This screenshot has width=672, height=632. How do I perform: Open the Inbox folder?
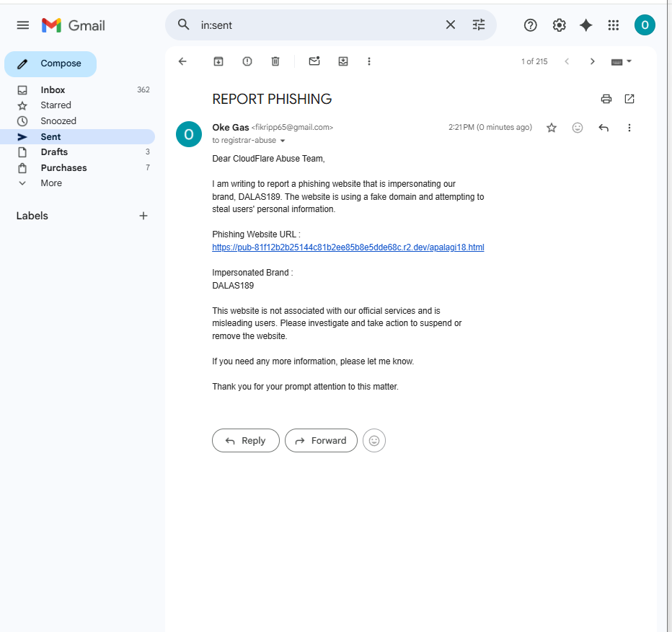tap(78, 90)
